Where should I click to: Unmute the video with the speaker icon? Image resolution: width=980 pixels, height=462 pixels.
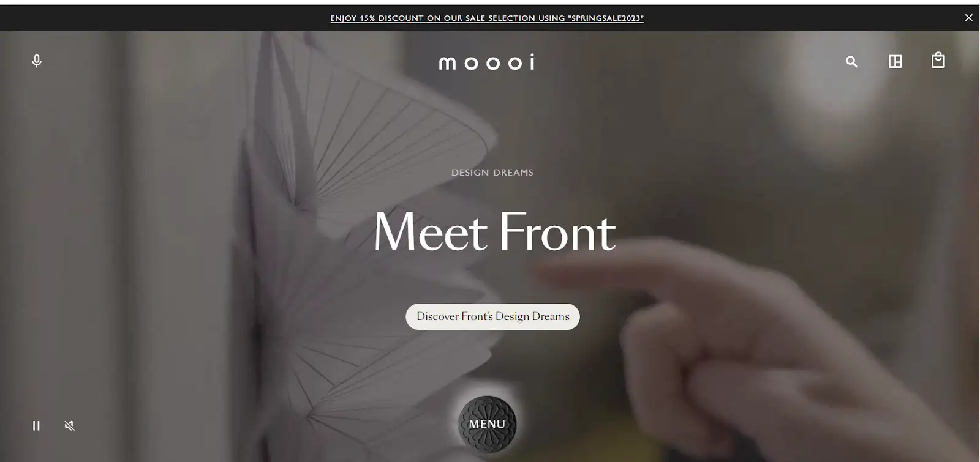70,425
